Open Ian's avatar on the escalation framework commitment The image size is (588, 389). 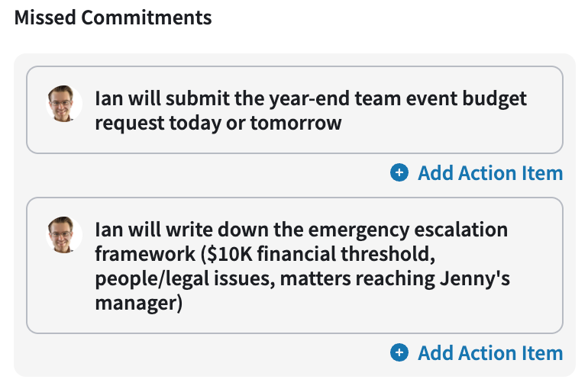[63, 235]
